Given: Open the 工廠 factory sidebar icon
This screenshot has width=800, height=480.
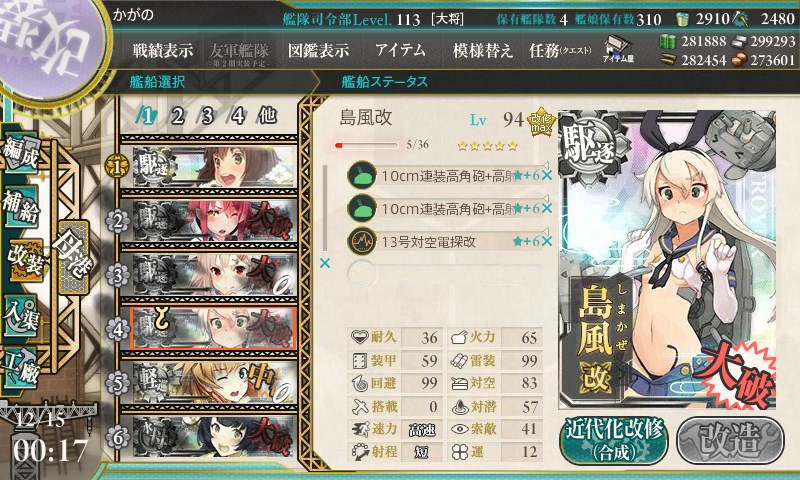Looking at the screenshot, I should pyautogui.click(x=20, y=368).
